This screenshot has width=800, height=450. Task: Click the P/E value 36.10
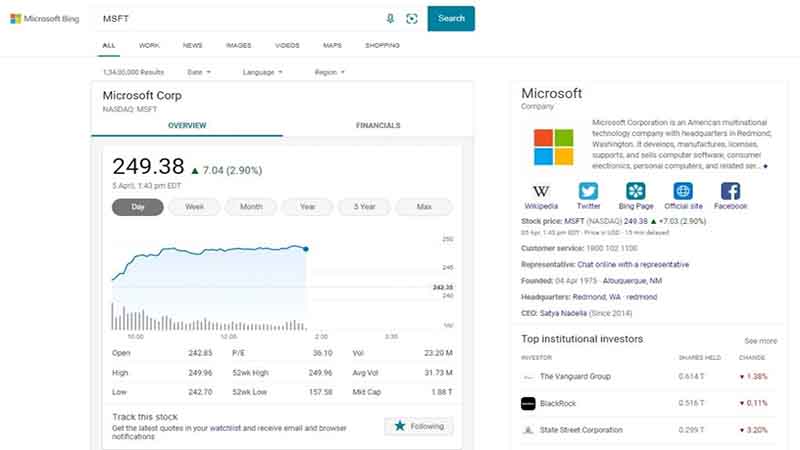coord(322,353)
